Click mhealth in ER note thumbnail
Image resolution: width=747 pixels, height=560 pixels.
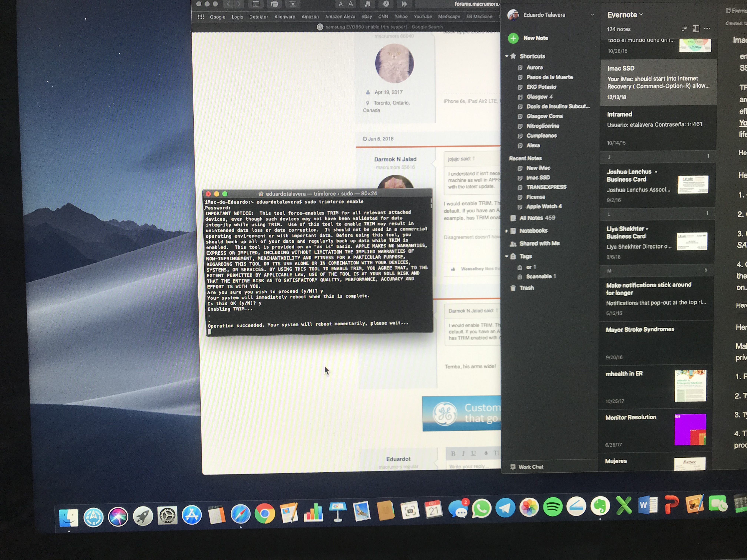[x=690, y=386]
